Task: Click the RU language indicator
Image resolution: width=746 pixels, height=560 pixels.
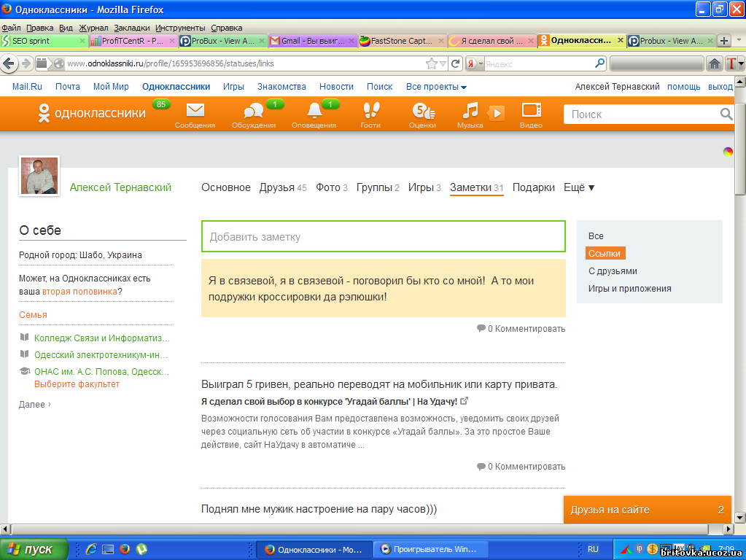Action: point(593,549)
